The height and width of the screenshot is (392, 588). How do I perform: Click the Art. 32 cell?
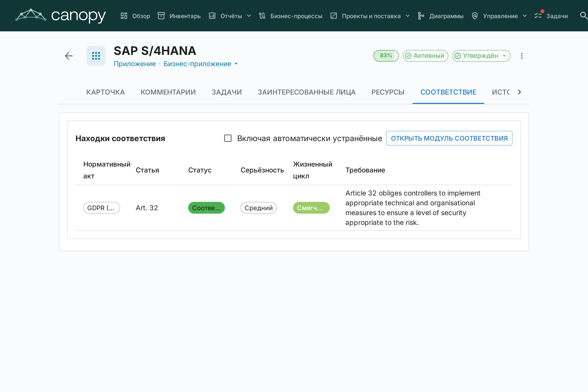[147, 208]
